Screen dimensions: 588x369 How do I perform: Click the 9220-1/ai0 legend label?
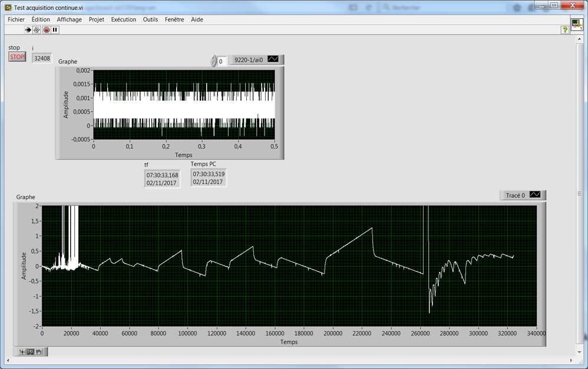(249, 59)
